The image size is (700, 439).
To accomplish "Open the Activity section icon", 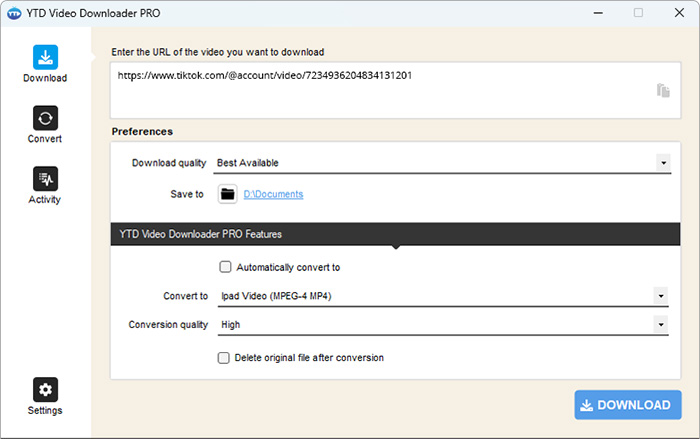I will click(x=45, y=179).
